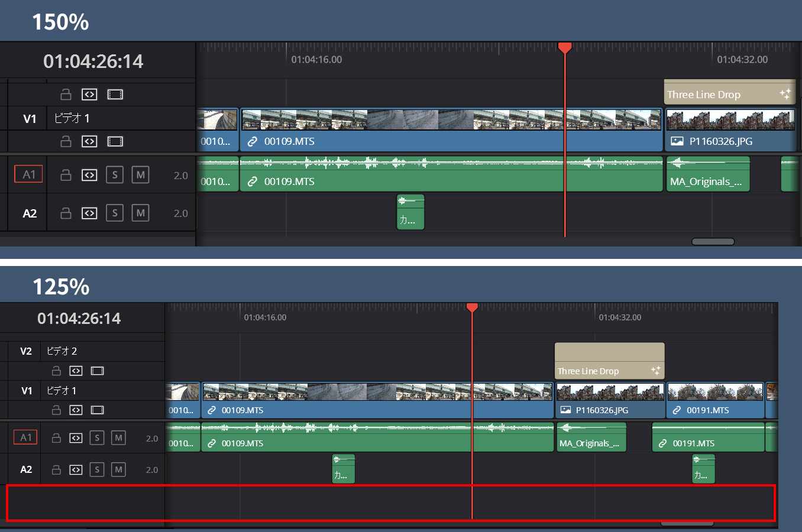
Task: Disable video track V1 filmstrip icon in 150% timeline
Action: [115, 142]
